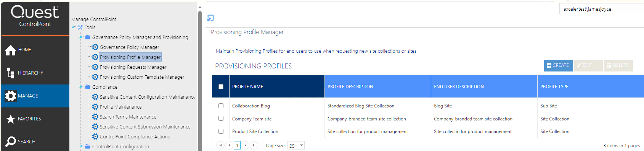The width and height of the screenshot is (644, 151).
Task: Check the Product Site Collection row checkbox
Action: pos(221,131)
